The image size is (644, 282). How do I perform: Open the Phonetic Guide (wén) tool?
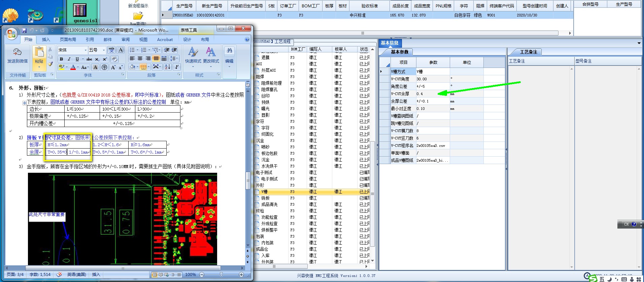(x=111, y=50)
